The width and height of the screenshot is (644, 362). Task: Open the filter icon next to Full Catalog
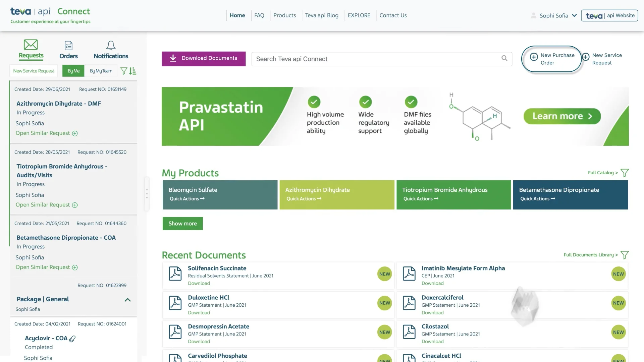625,173
